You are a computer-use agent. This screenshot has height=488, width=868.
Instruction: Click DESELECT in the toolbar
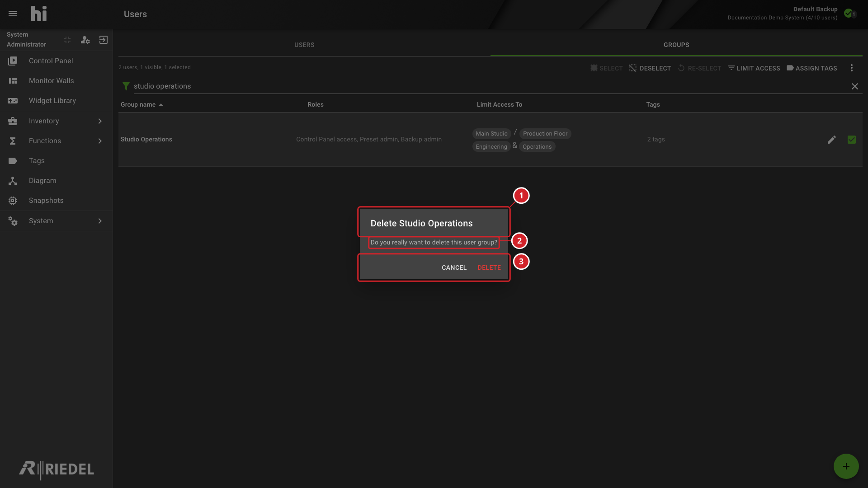coord(650,68)
